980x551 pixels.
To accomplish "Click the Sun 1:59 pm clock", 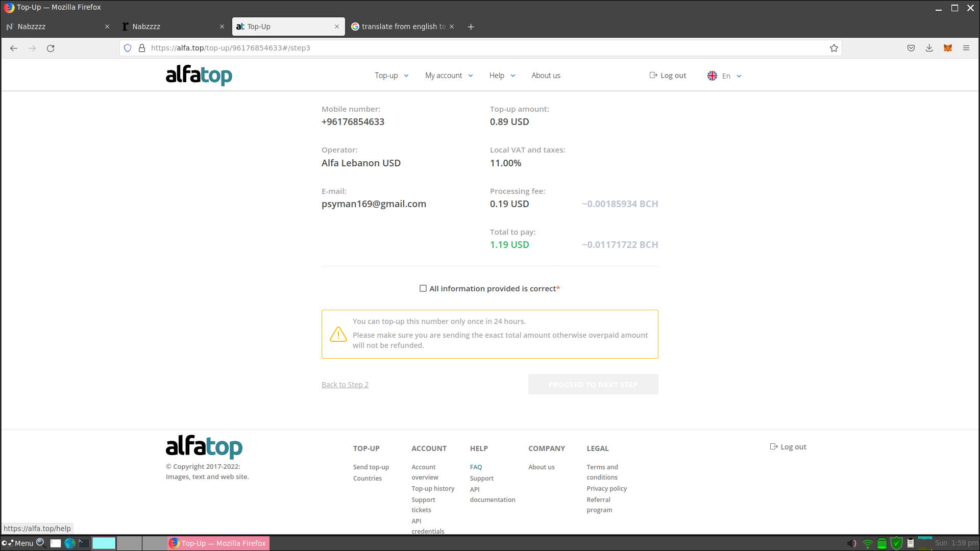I will click(x=956, y=543).
